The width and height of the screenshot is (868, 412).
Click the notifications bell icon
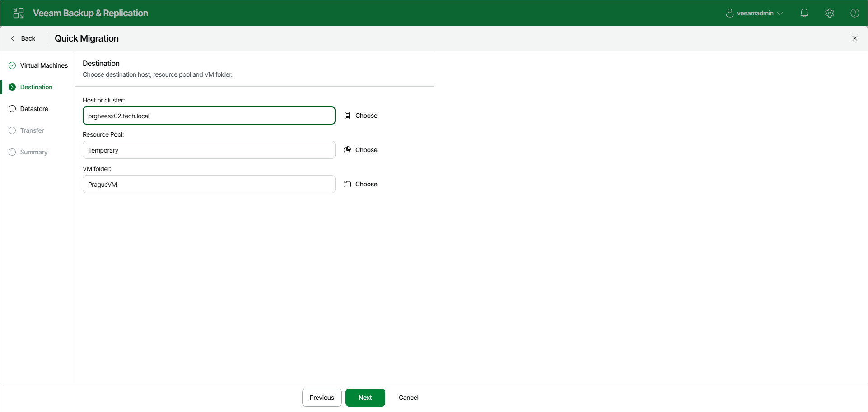pyautogui.click(x=804, y=13)
